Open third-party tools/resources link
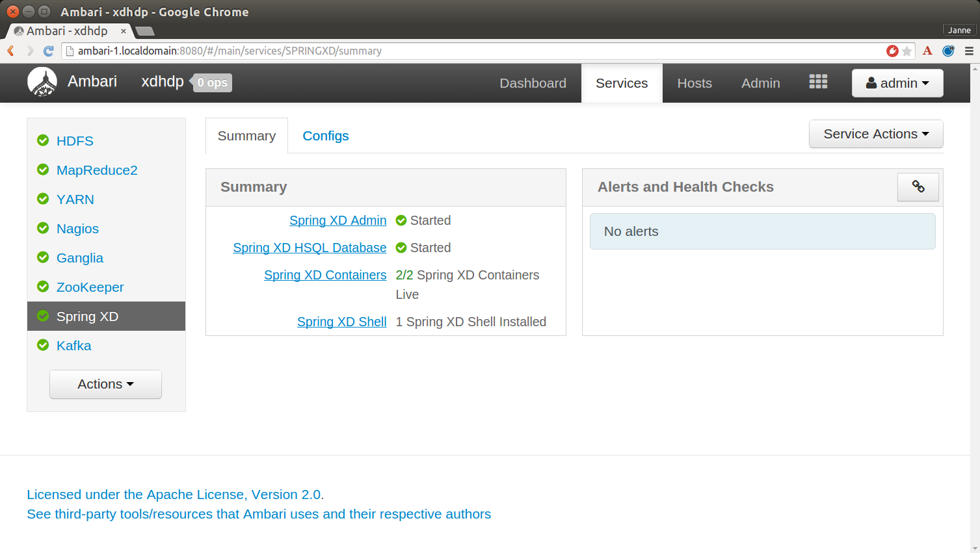 [x=259, y=514]
